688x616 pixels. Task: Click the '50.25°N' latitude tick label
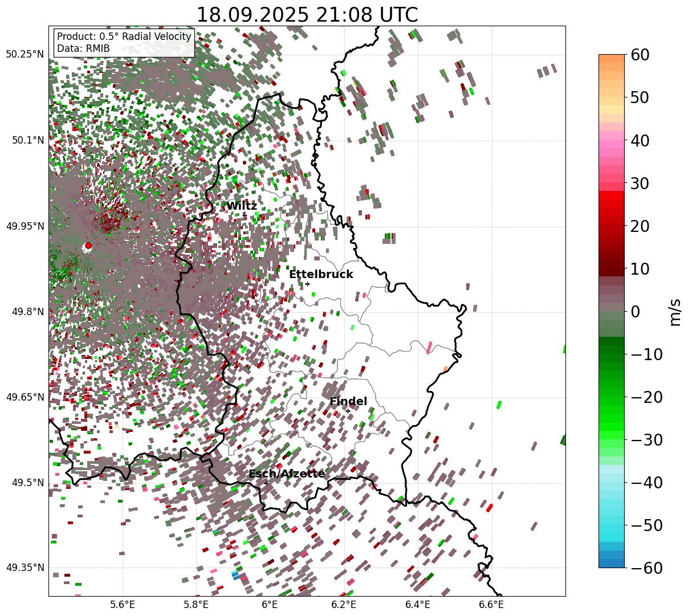point(25,55)
